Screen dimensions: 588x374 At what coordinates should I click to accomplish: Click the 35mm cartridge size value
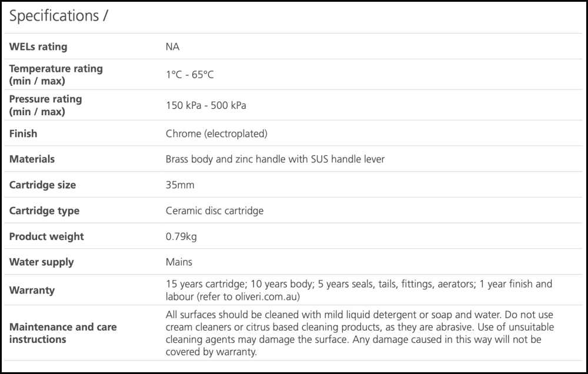click(180, 185)
